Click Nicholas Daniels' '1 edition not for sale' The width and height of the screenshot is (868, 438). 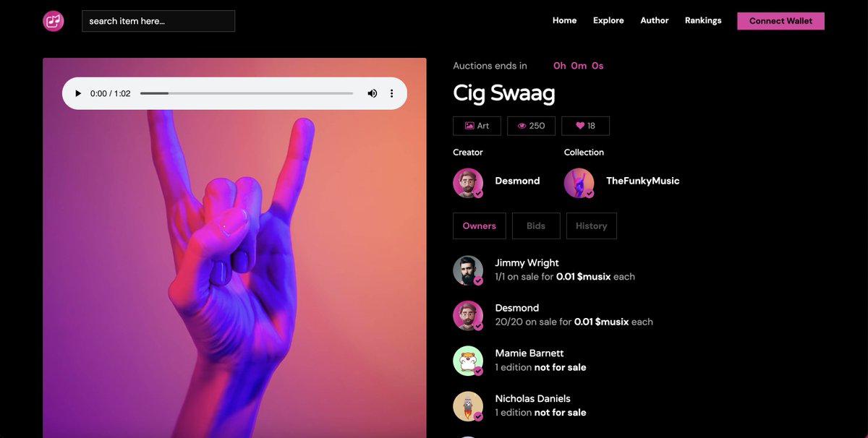click(x=540, y=413)
